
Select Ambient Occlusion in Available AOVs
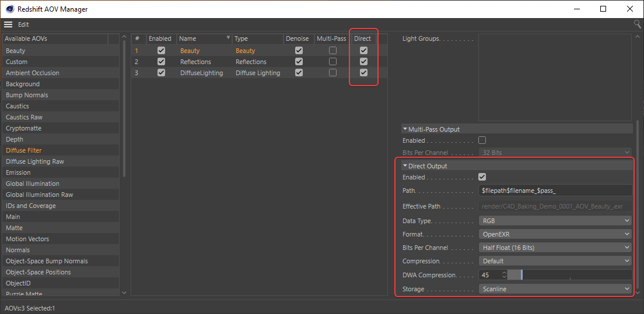61,73
